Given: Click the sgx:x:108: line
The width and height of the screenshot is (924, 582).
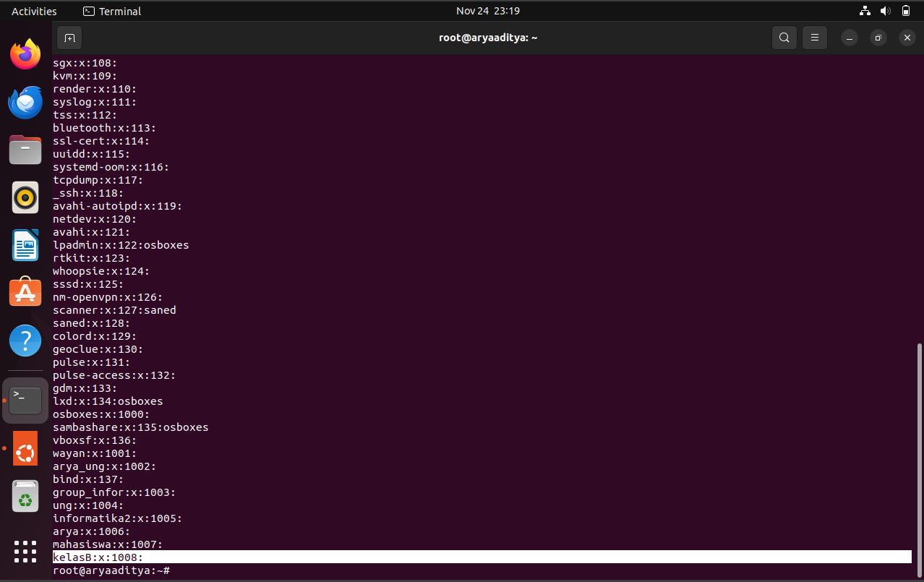Looking at the screenshot, I should tap(85, 63).
